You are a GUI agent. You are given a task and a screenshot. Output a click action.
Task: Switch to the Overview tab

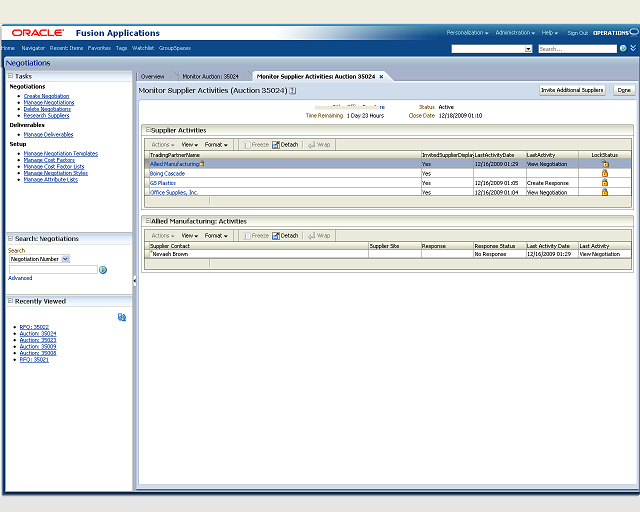tap(152, 76)
